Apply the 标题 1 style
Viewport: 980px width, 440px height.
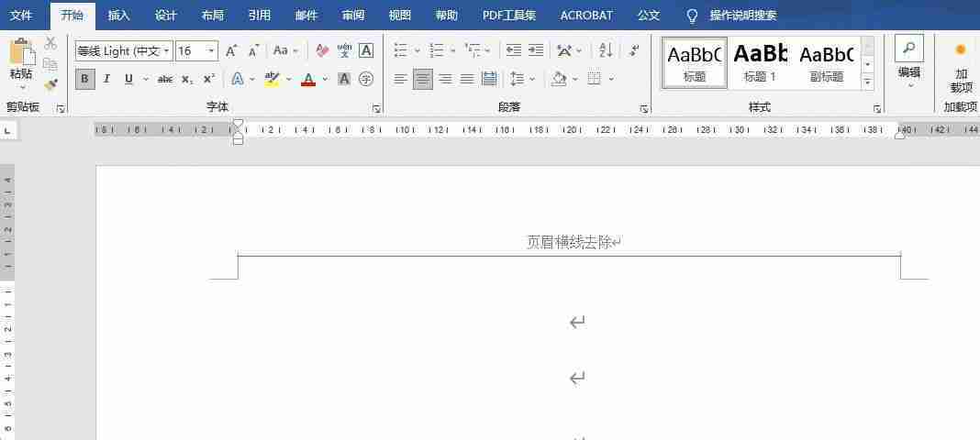click(760, 63)
